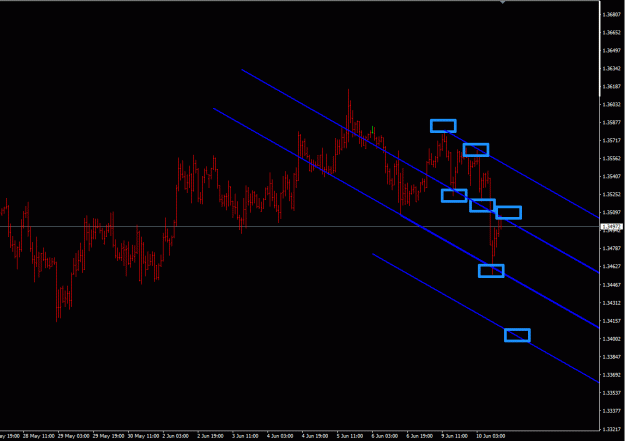Click the 1.36032 price scale label
Image resolution: width=625 pixels, height=441 pixels.
pyautogui.click(x=612, y=104)
